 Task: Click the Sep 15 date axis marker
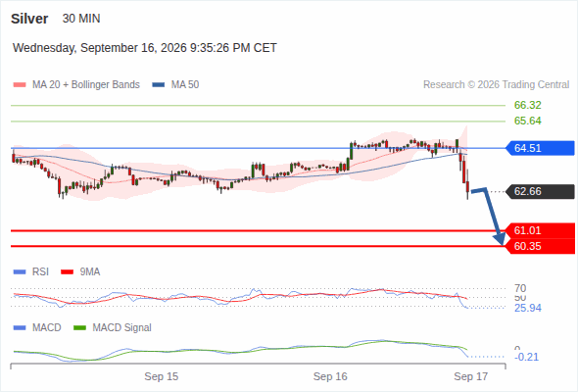click(161, 376)
